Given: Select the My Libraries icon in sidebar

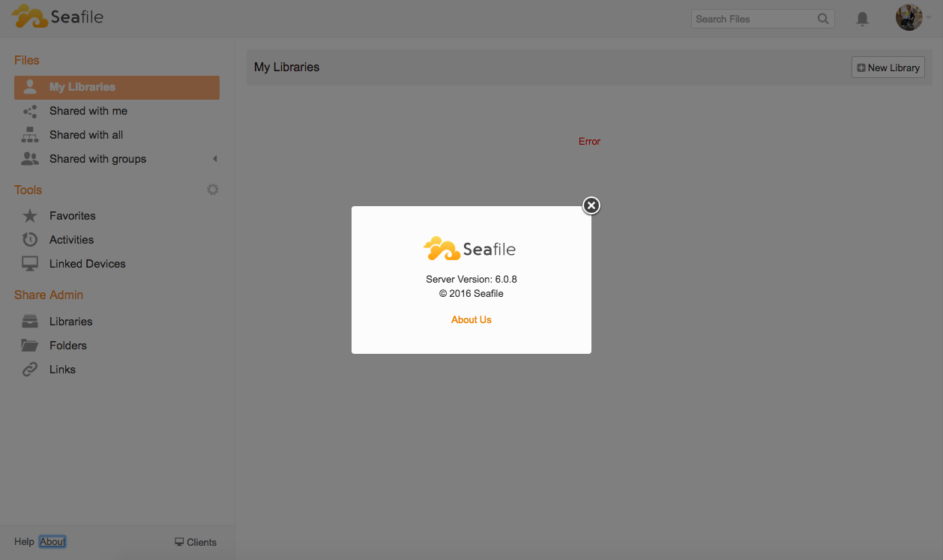Looking at the screenshot, I should [30, 87].
